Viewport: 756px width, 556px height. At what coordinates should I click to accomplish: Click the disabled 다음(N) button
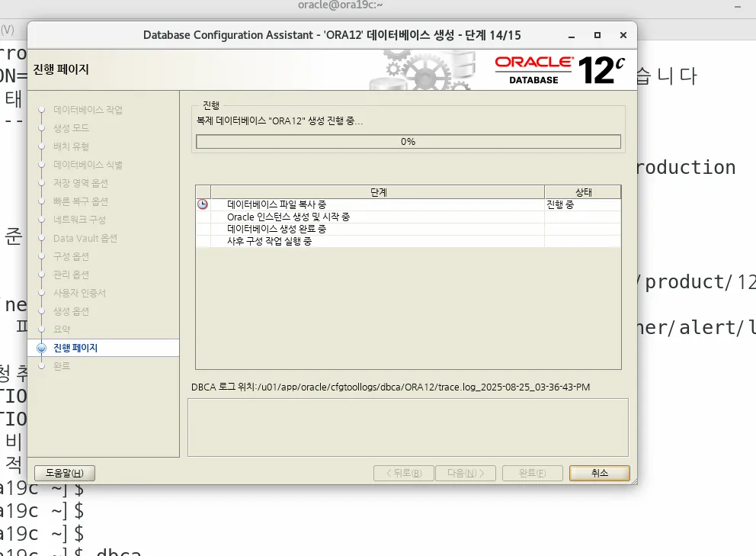pyautogui.click(x=466, y=473)
